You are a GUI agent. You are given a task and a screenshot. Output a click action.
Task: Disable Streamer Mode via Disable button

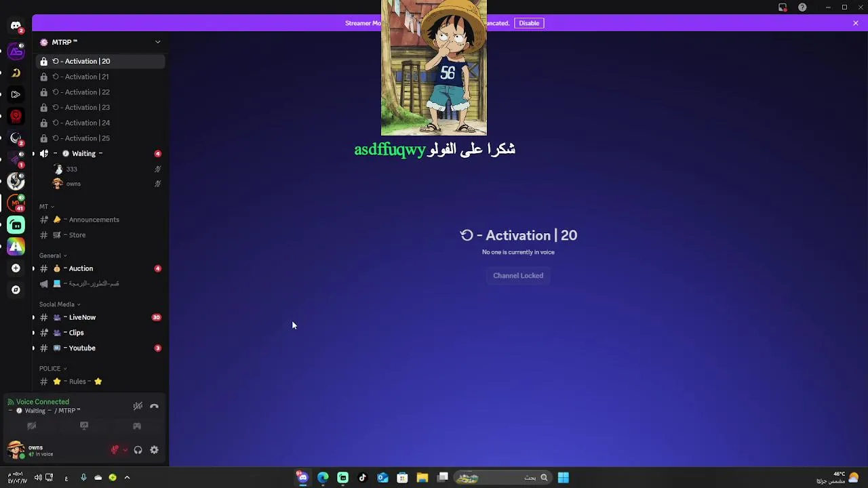[529, 23]
